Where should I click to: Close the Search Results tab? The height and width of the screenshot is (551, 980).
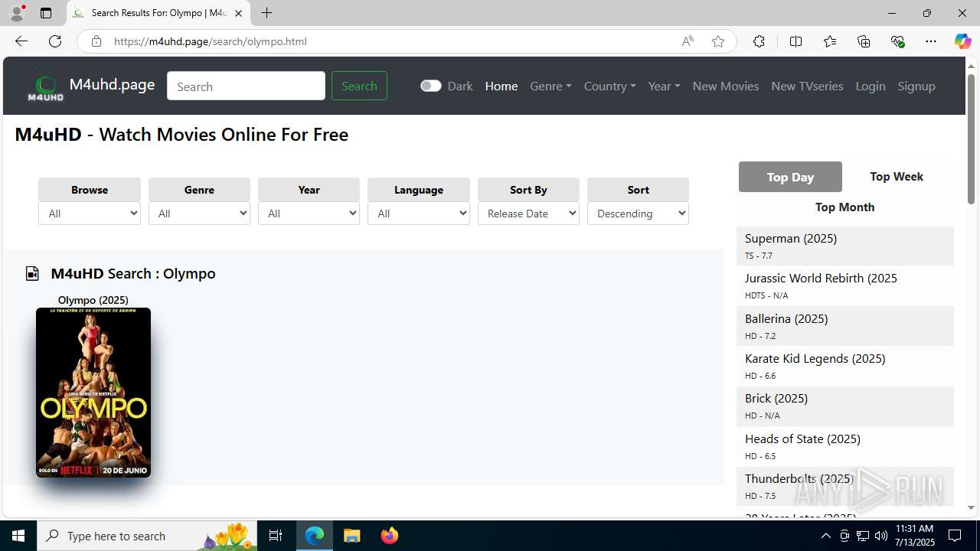238,13
